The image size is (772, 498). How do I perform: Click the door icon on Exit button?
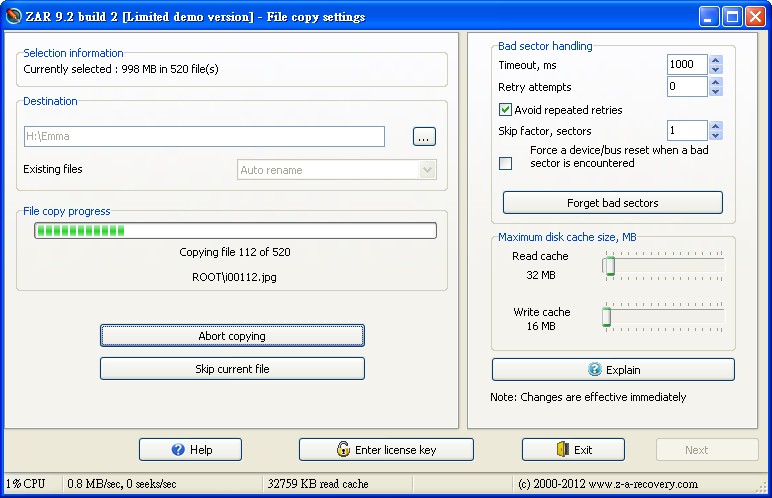[563, 449]
